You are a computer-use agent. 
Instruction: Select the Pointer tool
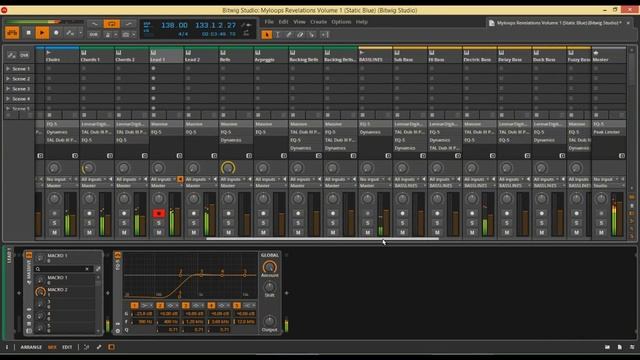tap(267, 35)
